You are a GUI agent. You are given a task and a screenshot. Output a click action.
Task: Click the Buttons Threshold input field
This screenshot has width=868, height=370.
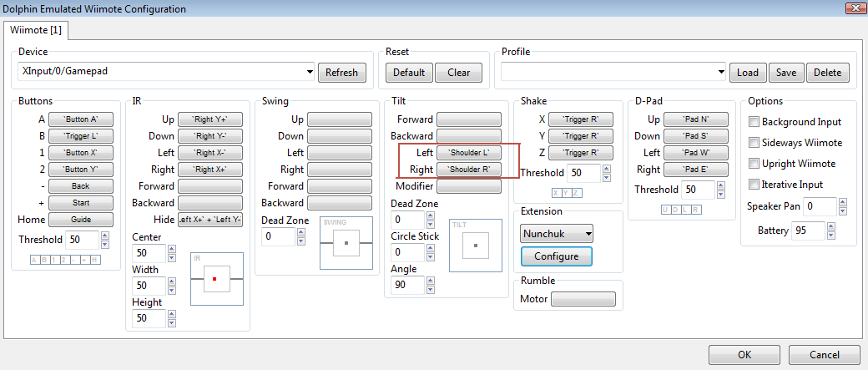[83, 240]
